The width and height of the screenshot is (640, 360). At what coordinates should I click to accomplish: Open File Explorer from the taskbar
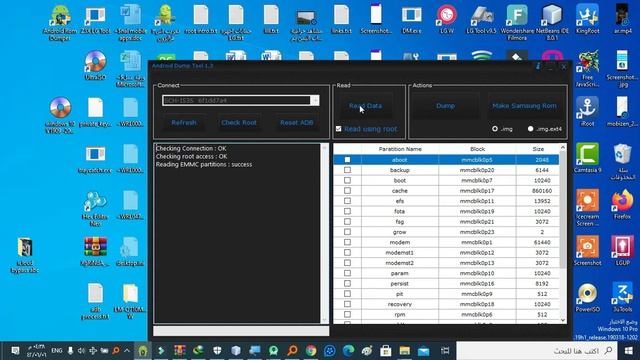point(404,350)
